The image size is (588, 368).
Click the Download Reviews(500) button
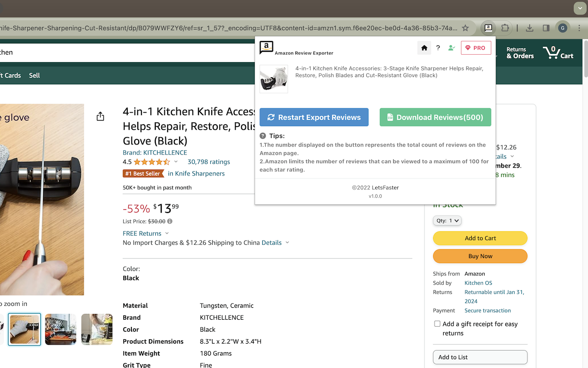(x=435, y=117)
